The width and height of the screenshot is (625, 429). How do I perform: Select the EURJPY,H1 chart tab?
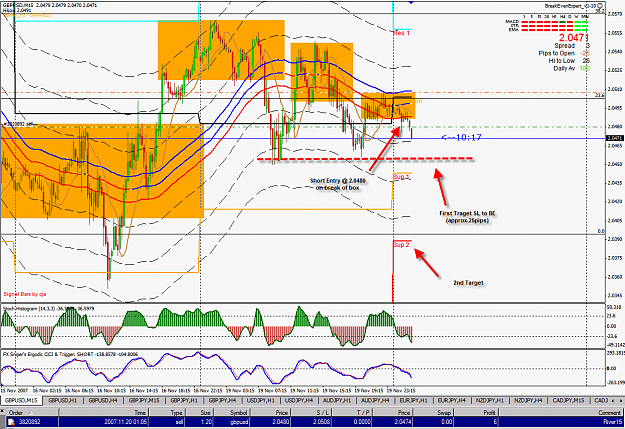click(413, 400)
